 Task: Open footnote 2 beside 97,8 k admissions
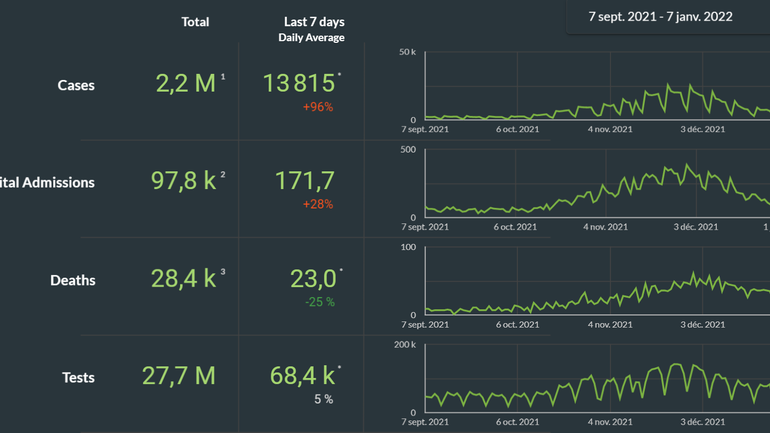pyautogui.click(x=223, y=175)
